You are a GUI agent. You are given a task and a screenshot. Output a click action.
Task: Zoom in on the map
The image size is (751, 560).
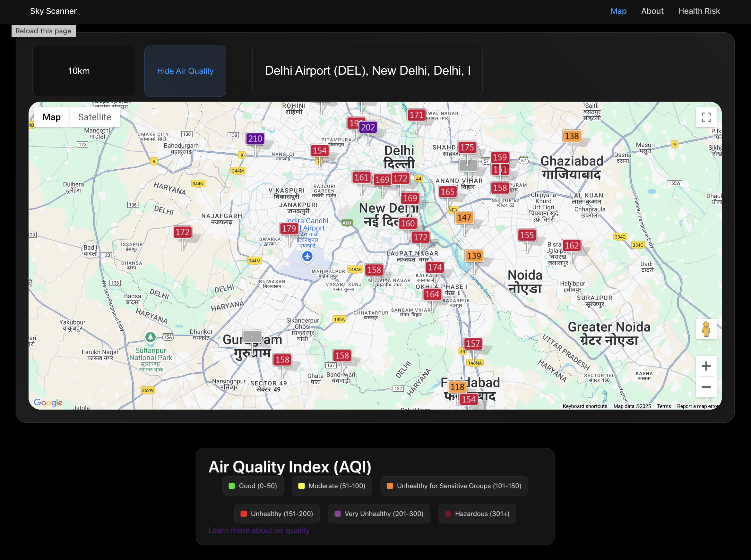[x=706, y=366]
